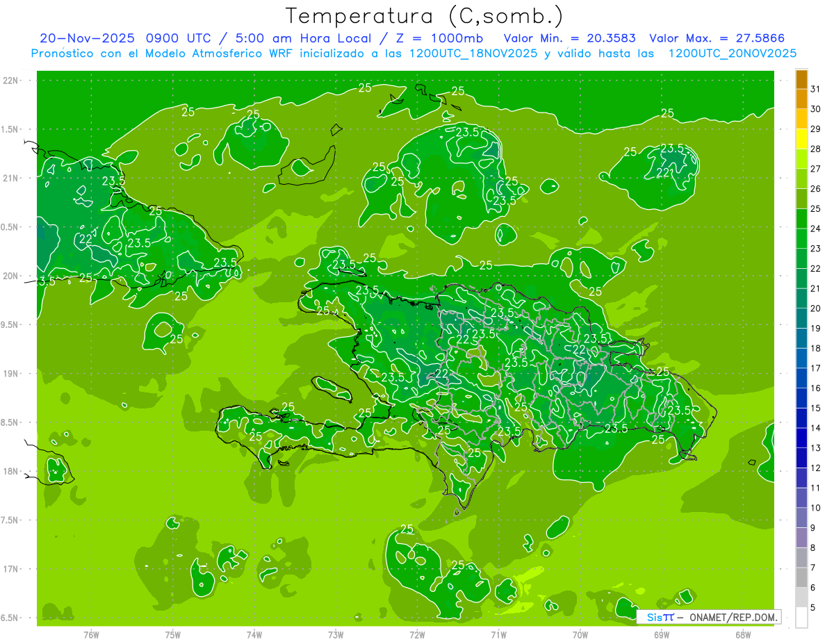This screenshot has width=834, height=644.
Task: Click the '70W' longitude axis label
Action: [580, 635]
